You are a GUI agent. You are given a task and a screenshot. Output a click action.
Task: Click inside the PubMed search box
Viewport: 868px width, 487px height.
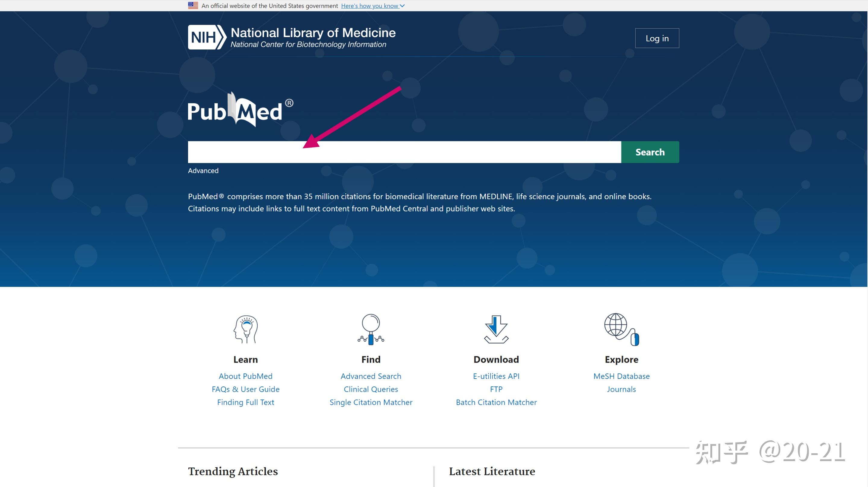pyautogui.click(x=404, y=152)
